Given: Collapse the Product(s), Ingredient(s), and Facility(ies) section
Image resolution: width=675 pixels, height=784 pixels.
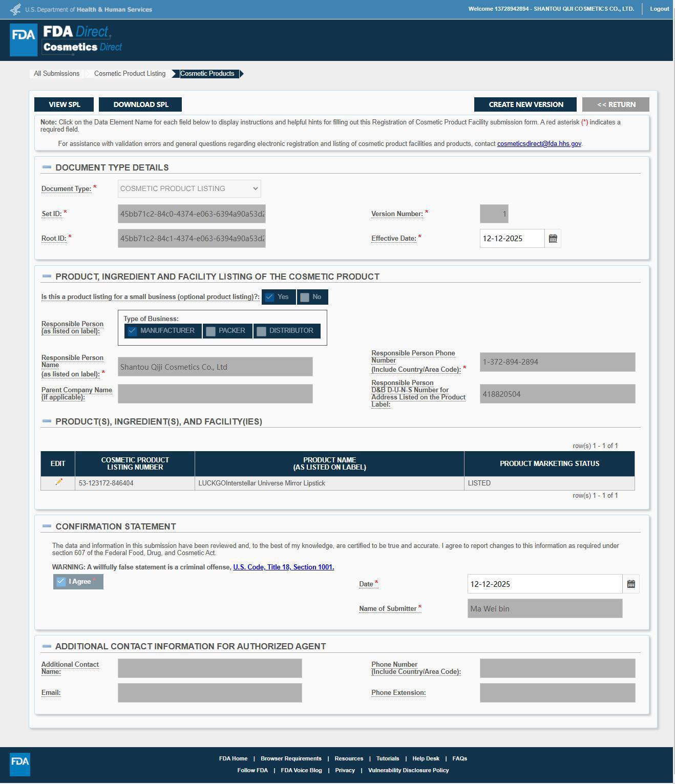Looking at the screenshot, I should [47, 421].
